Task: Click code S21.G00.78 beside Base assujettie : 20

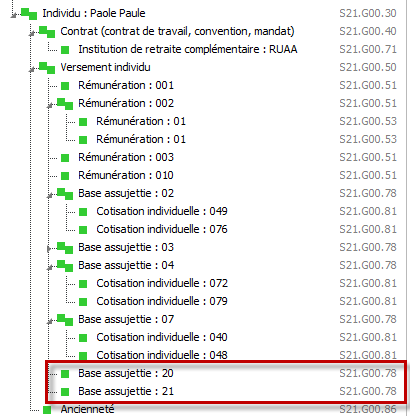Action: coord(368,373)
